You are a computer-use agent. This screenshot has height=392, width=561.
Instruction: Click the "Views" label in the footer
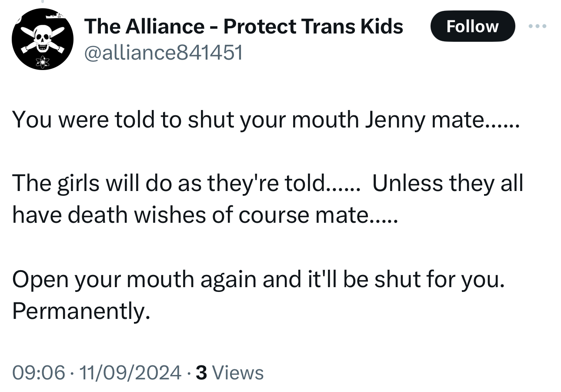click(239, 373)
